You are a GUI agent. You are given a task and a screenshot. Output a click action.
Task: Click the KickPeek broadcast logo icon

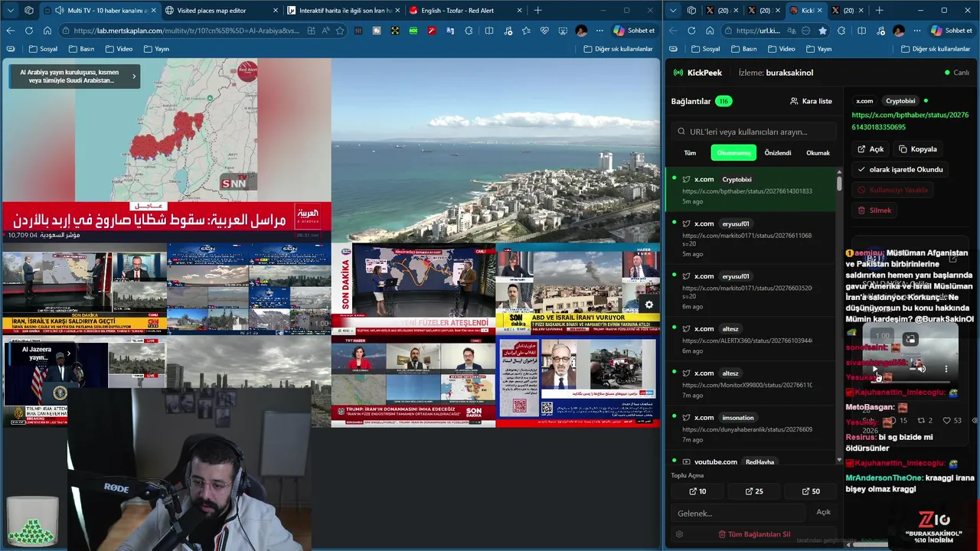point(678,73)
